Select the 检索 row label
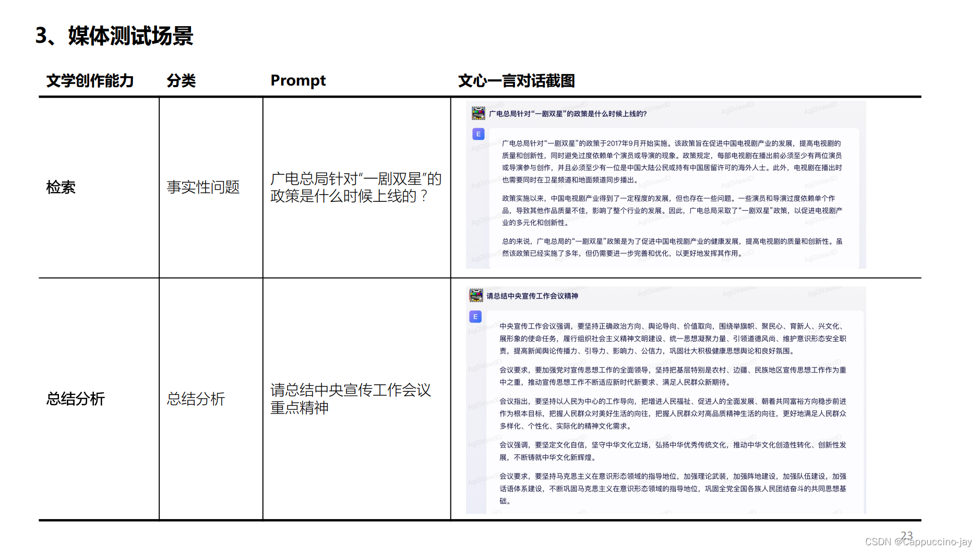Image resolution: width=980 pixels, height=552 pixels. [61, 187]
